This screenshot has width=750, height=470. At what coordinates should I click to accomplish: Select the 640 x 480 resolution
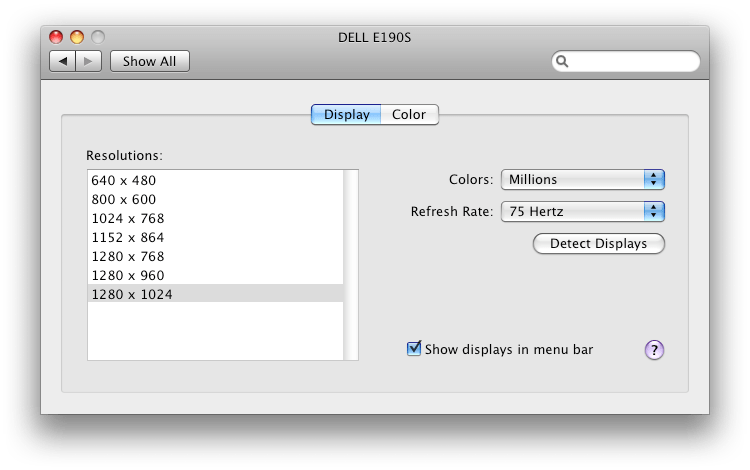(x=215, y=180)
